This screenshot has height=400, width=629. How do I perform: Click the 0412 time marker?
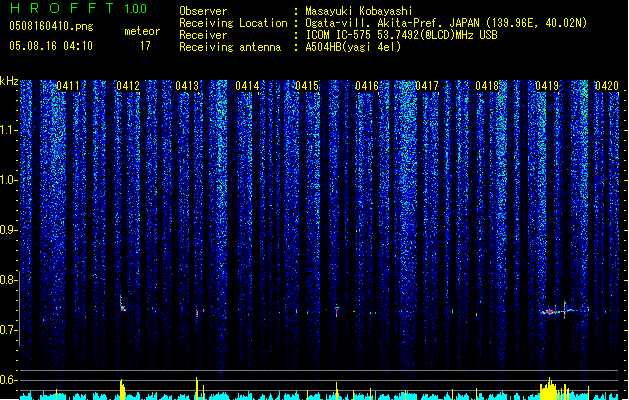[x=128, y=86]
